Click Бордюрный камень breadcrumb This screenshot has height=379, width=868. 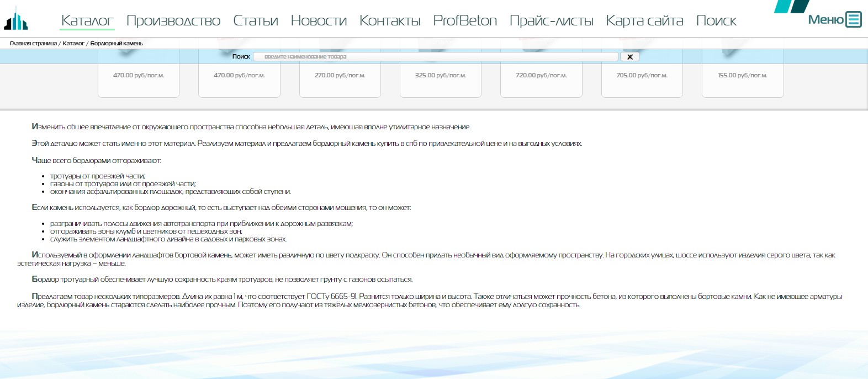[x=117, y=43]
